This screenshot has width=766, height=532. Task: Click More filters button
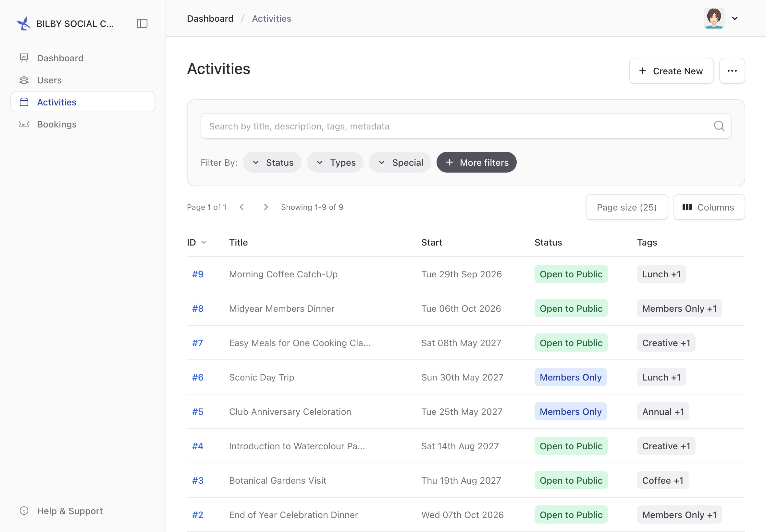click(476, 162)
